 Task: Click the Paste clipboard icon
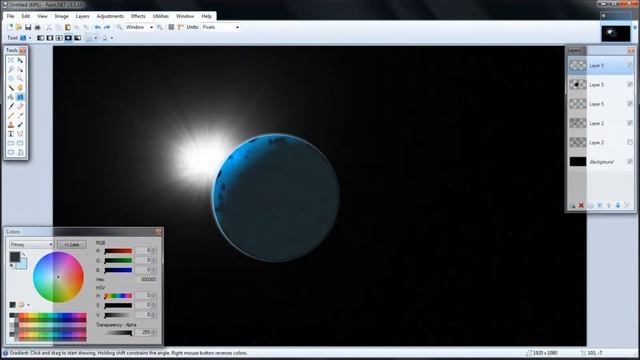68,27
